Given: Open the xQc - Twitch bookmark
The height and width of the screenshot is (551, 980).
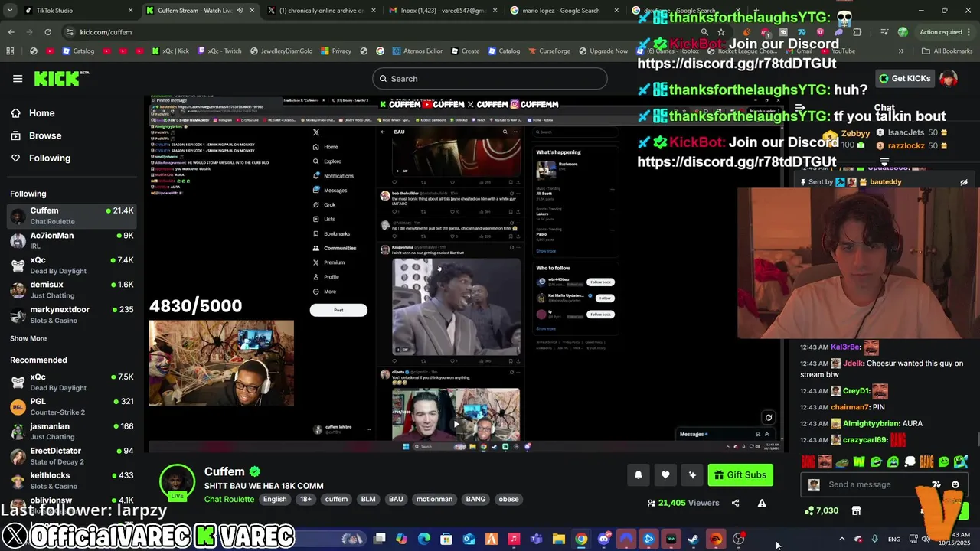Looking at the screenshot, I should [218, 51].
